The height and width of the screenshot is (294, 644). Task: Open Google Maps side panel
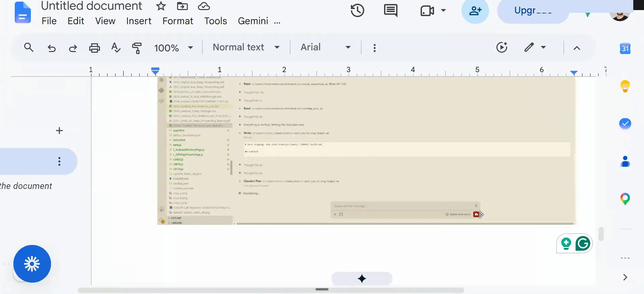coord(625,199)
